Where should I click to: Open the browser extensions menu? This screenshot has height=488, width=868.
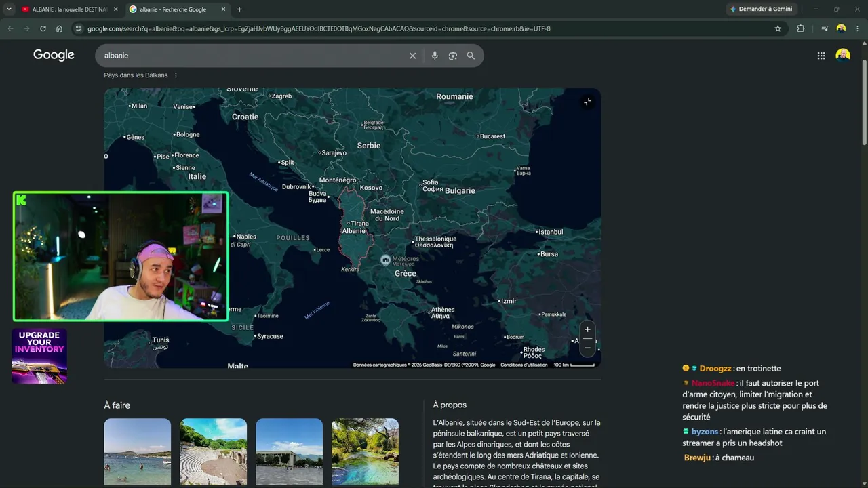click(x=801, y=28)
